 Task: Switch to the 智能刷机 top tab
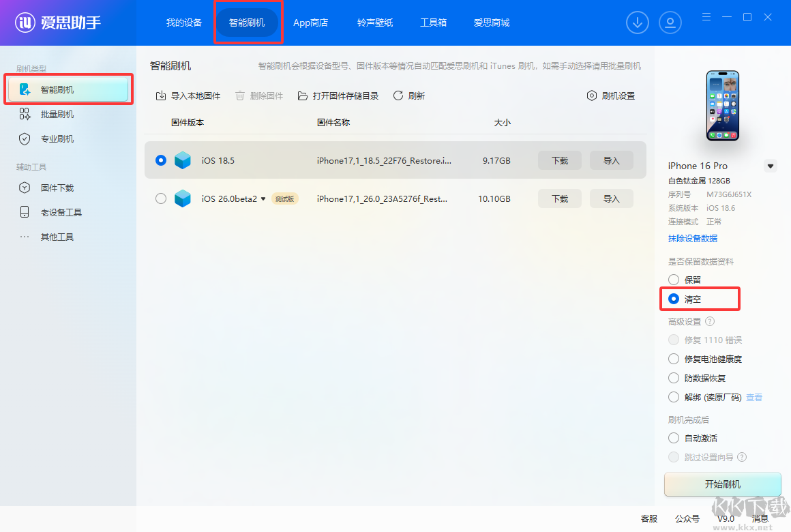pos(247,23)
